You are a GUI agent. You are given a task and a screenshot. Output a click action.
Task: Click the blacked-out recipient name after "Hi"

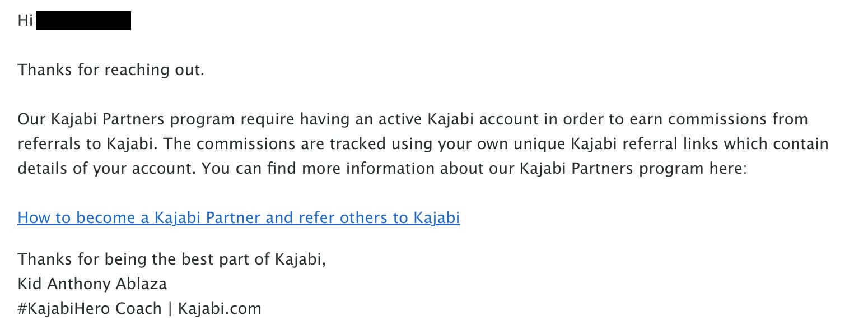pos(83,21)
